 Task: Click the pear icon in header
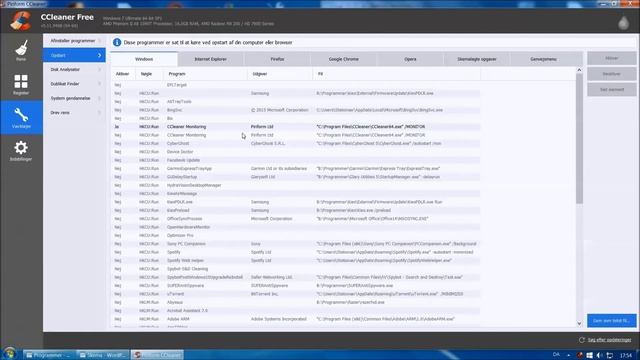pos(623,22)
